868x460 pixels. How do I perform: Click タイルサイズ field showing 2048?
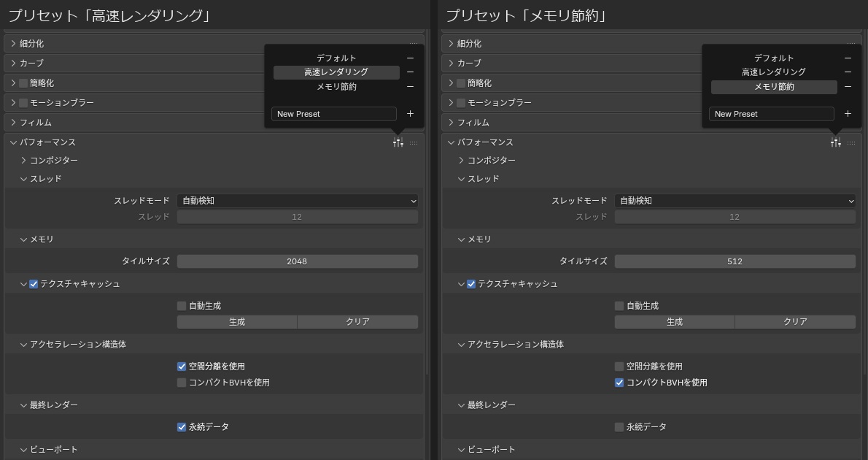298,261
